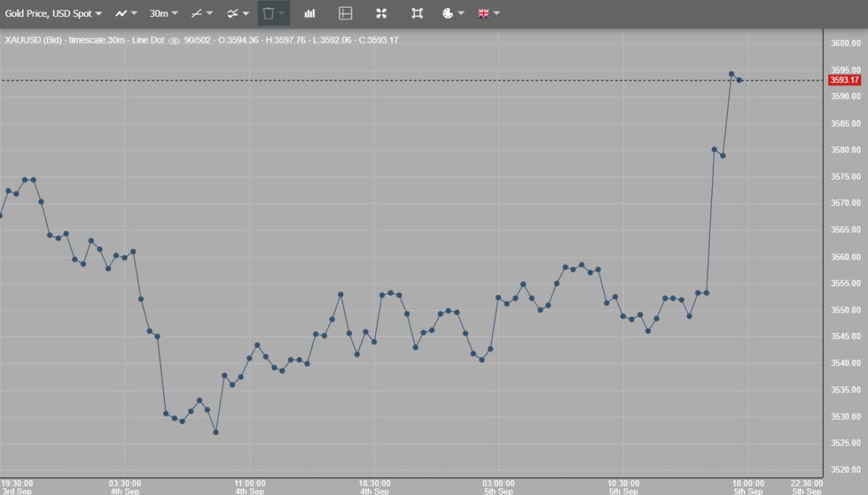Image resolution: width=868 pixels, height=495 pixels.
Task: Toggle the eye visibility icon for XAUUSD series
Action: click(x=174, y=41)
